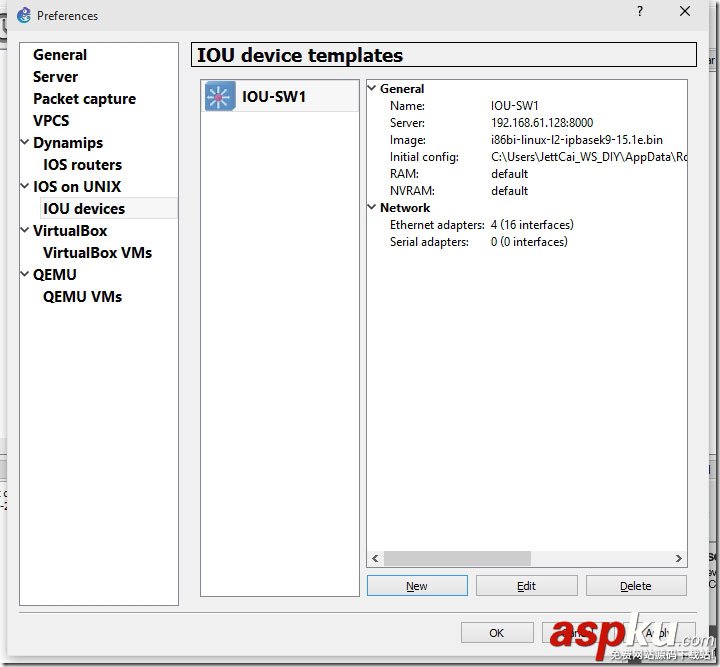Click the Name value IOU-SW1
Screen dimensions: 720x667
click(x=514, y=106)
